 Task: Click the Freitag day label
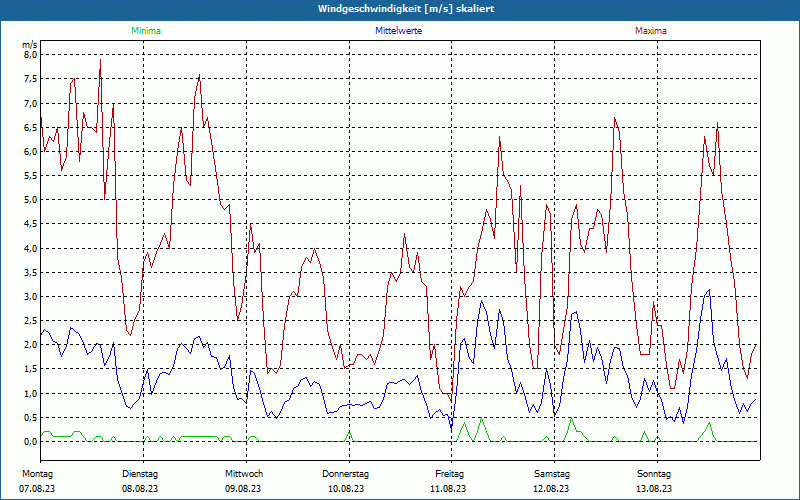click(449, 474)
